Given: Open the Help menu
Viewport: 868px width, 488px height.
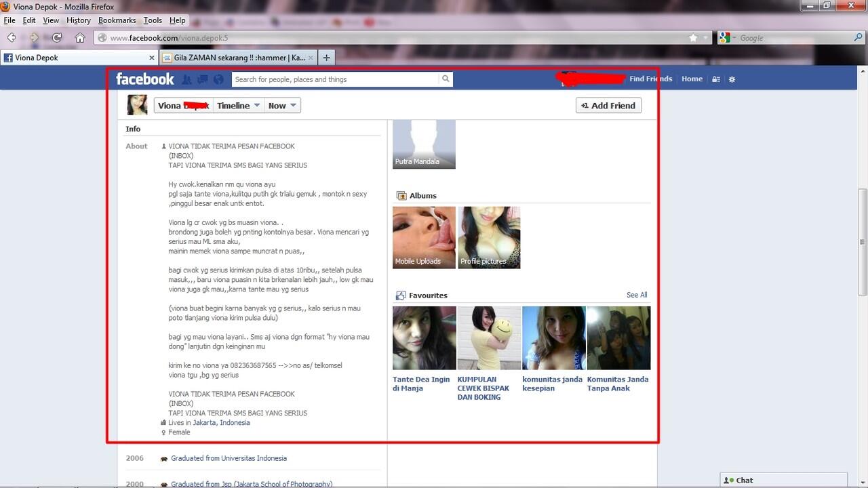Looking at the screenshot, I should tap(178, 20).
